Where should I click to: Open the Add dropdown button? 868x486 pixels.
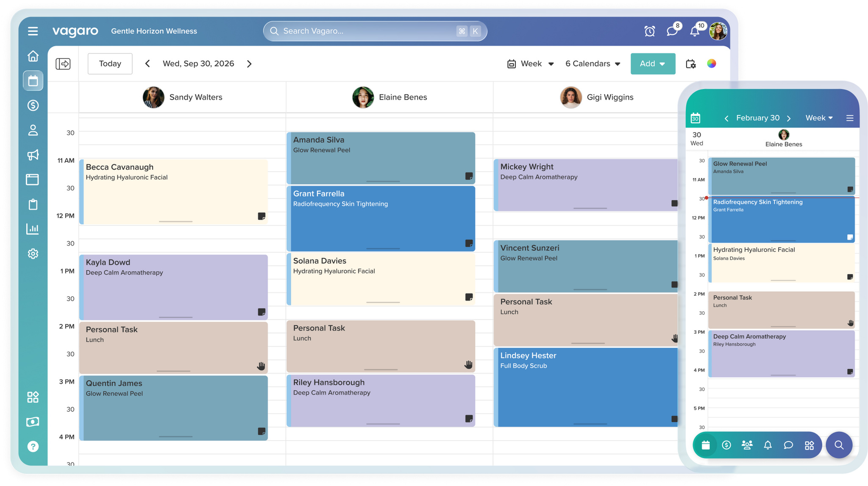pyautogui.click(x=653, y=64)
